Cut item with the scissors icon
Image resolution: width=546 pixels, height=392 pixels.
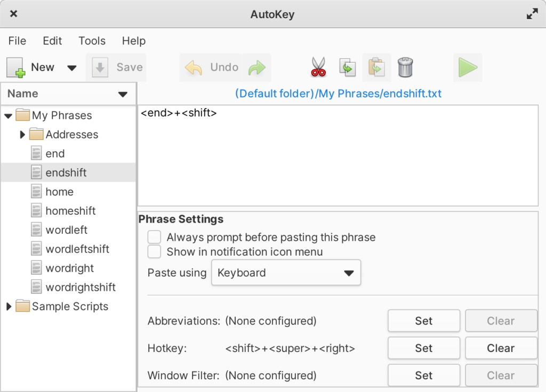click(318, 67)
